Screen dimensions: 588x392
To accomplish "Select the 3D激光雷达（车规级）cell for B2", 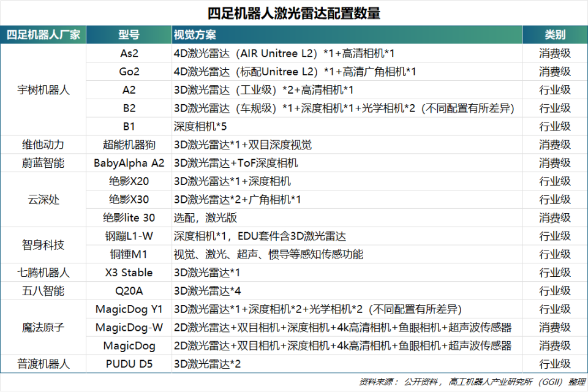I will pyautogui.click(x=347, y=108).
